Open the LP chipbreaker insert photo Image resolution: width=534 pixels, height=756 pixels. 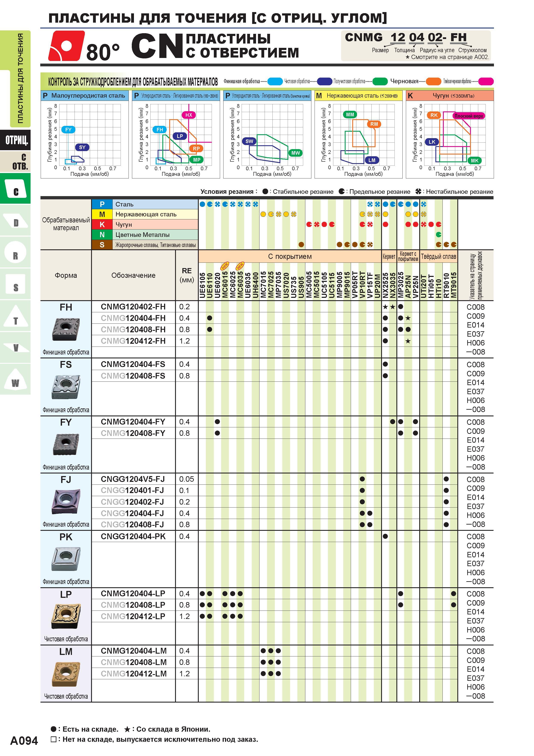click(x=66, y=616)
